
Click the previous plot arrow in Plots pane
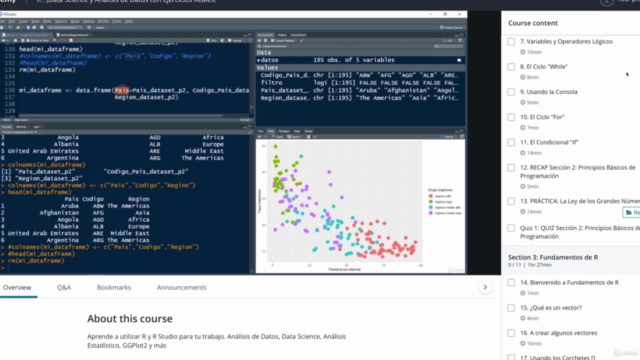pos(259,137)
